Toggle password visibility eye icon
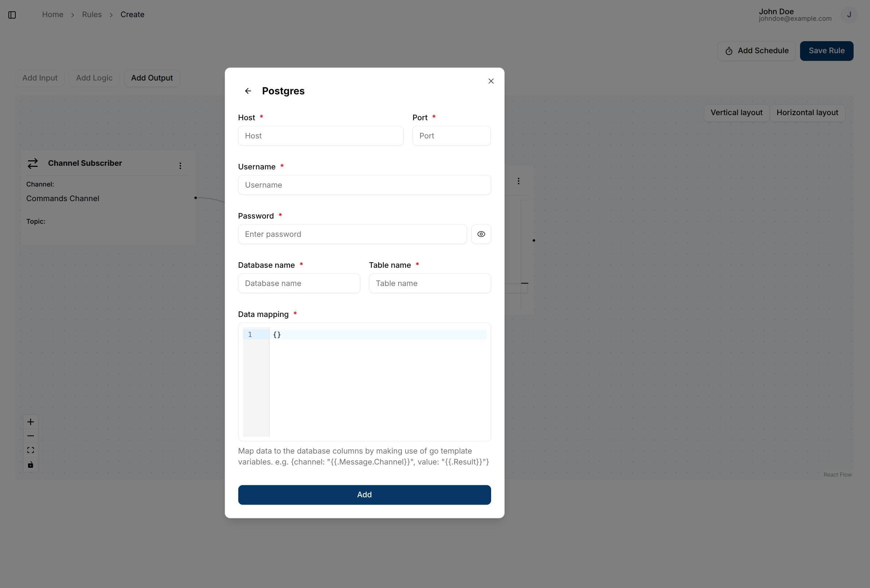Screen dimensions: 870x588 pyautogui.click(x=481, y=234)
